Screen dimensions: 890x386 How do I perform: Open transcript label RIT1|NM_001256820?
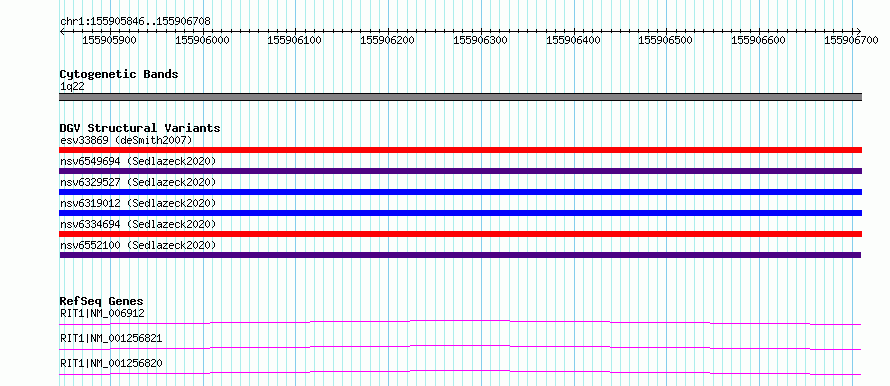click(x=111, y=363)
